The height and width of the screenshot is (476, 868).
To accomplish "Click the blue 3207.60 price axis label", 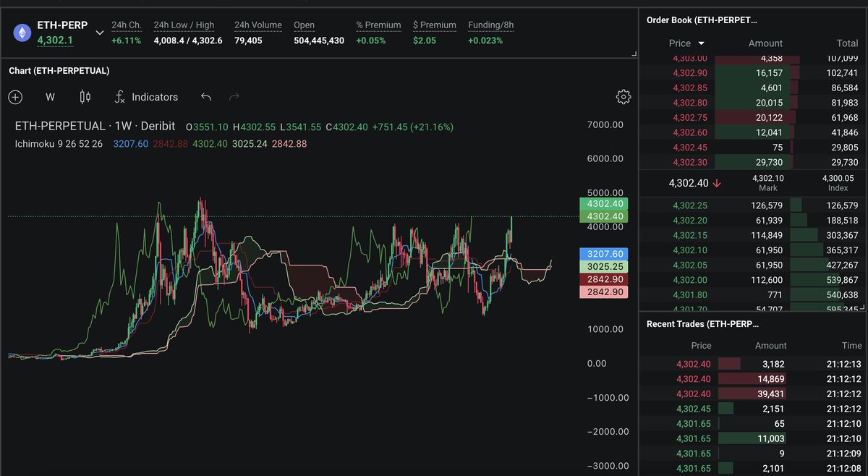I will pos(604,254).
